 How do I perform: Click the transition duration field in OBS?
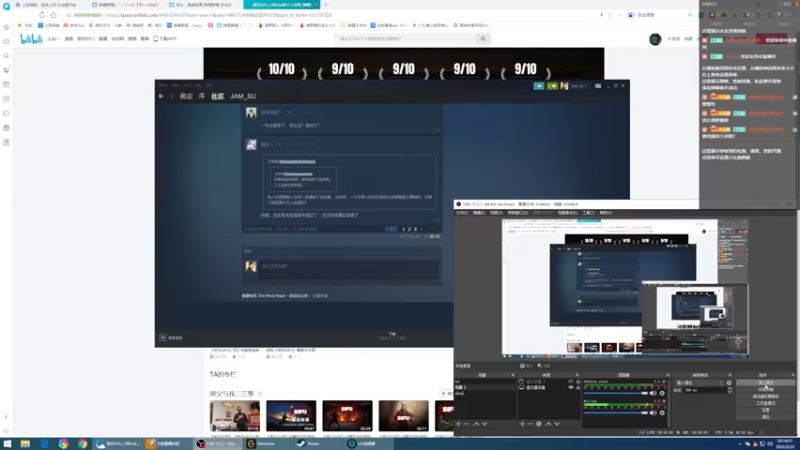tap(705, 390)
